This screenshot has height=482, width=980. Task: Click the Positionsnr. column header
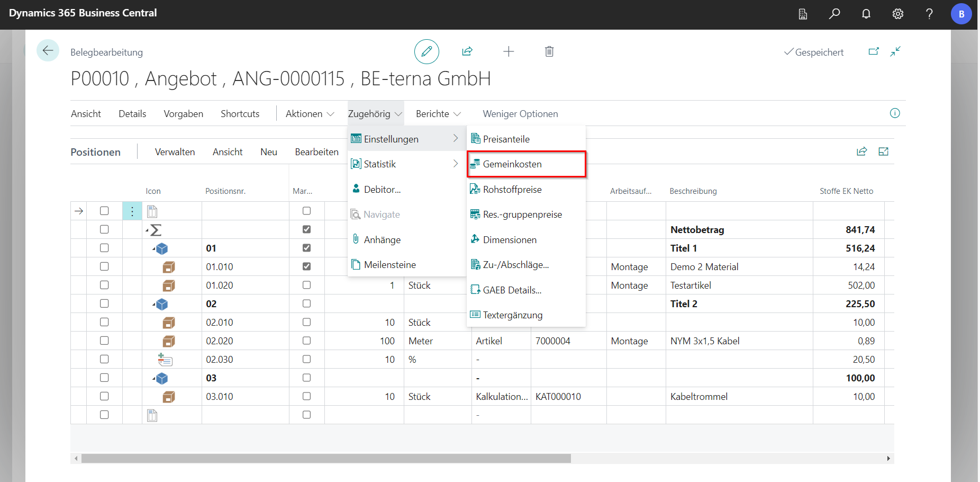point(225,191)
